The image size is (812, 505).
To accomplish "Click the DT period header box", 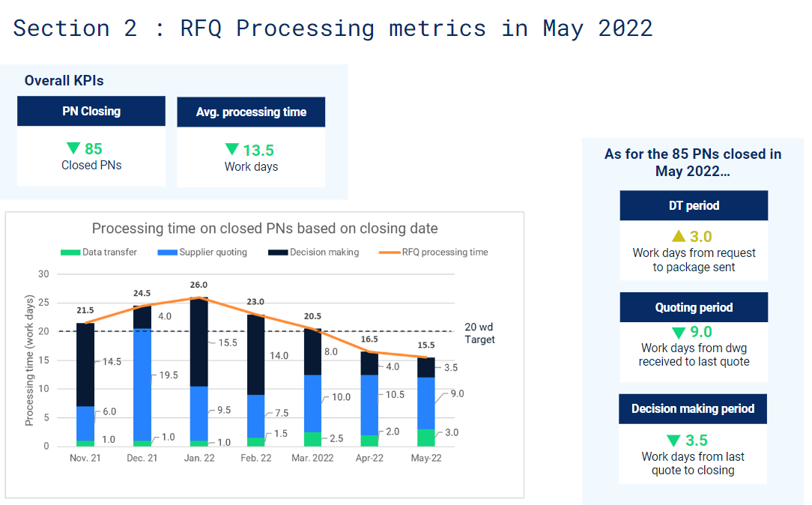I will tap(694, 205).
